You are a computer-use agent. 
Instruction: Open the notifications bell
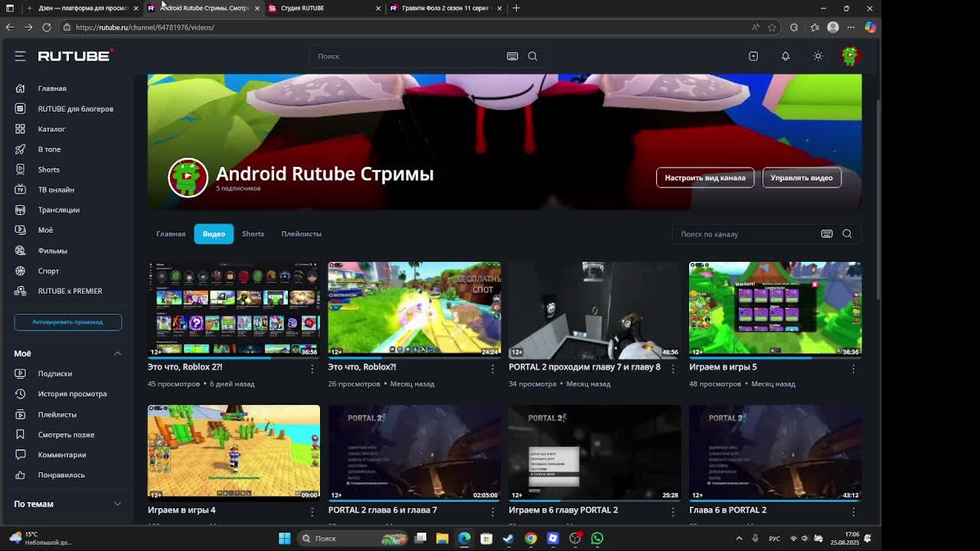pyautogui.click(x=786, y=56)
